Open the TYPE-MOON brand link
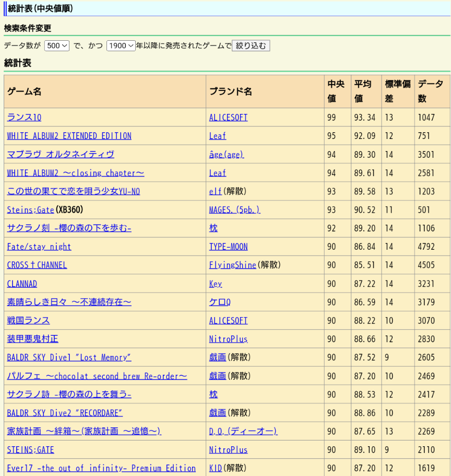451x476 pixels. point(229,247)
